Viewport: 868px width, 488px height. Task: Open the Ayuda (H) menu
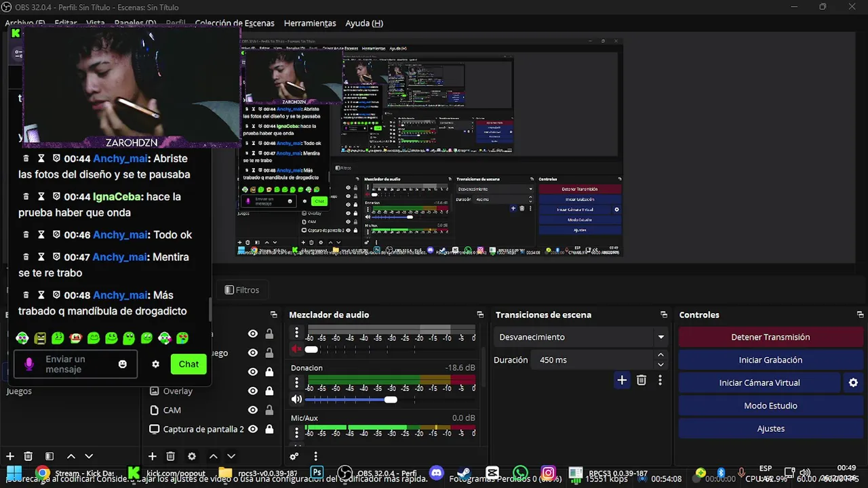coord(364,23)
